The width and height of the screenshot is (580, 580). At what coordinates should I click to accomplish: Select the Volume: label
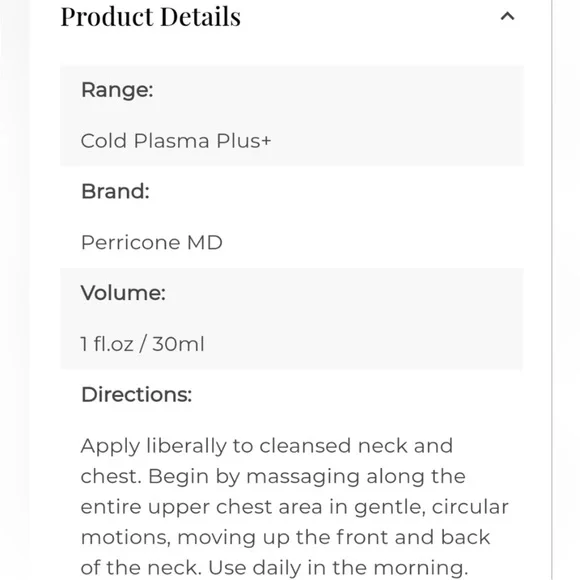point(123,293)
